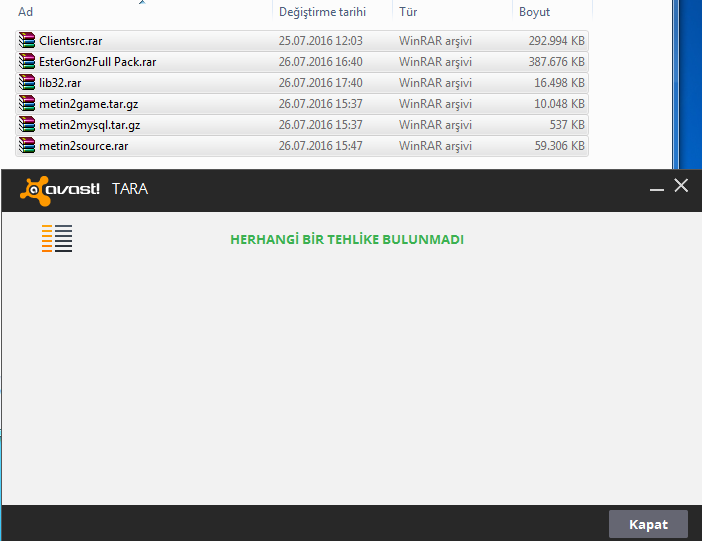
Task: Click the EsterGon2Full Pack.rar archive icon
Action: (x=27, y=61)
